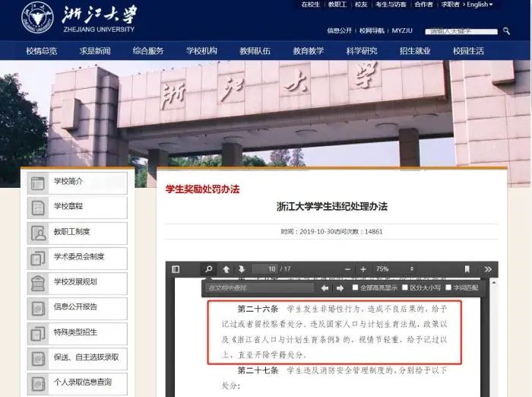Open 校园生活 navigation menu
532x397 pixels.
pyautogui.click(x=469, y=51)
